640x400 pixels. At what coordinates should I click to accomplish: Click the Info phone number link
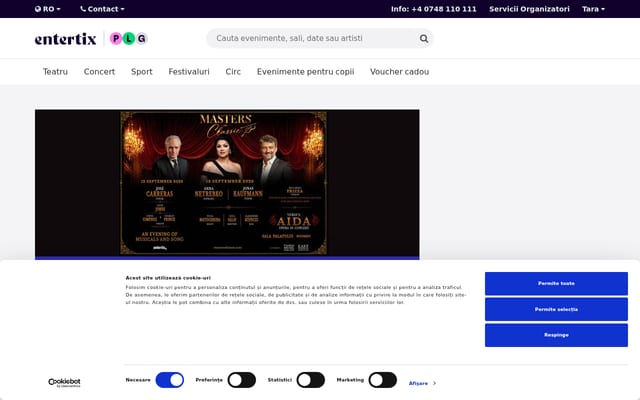point(433,9)
